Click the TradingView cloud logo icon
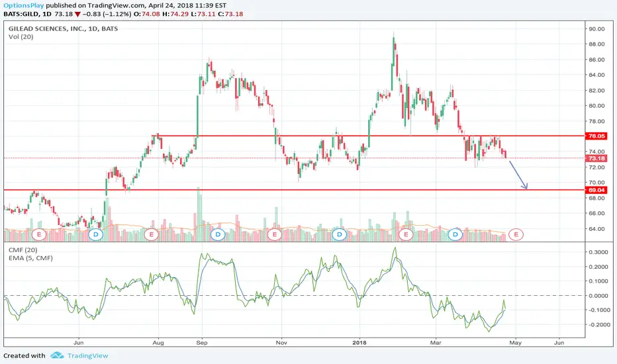The height and width of the screenshot is (364, 617). [x=57, y=355]
